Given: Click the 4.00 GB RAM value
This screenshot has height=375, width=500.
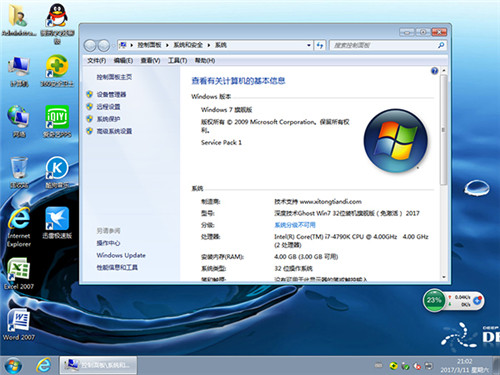Looking at the screenshot, I should 306,257.
